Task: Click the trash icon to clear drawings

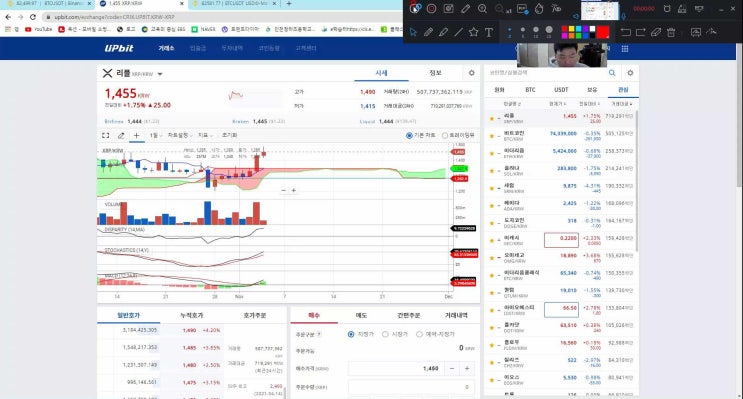Action: [671, 32]
